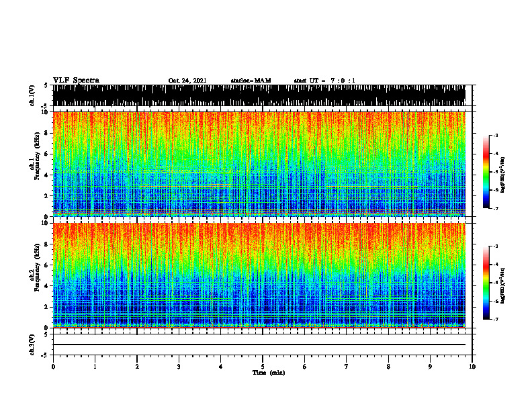Click the x-axis tick label "5" under Time axis

point(263,367)
